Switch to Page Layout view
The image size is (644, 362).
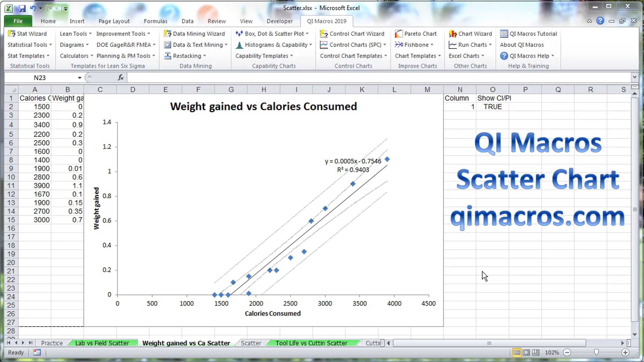click(x=526, y=352)
